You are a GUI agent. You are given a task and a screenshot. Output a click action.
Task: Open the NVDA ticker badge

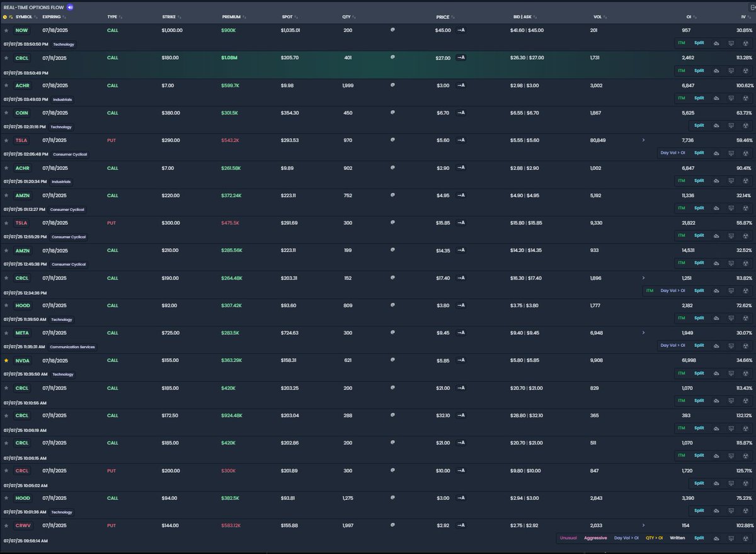22,361
